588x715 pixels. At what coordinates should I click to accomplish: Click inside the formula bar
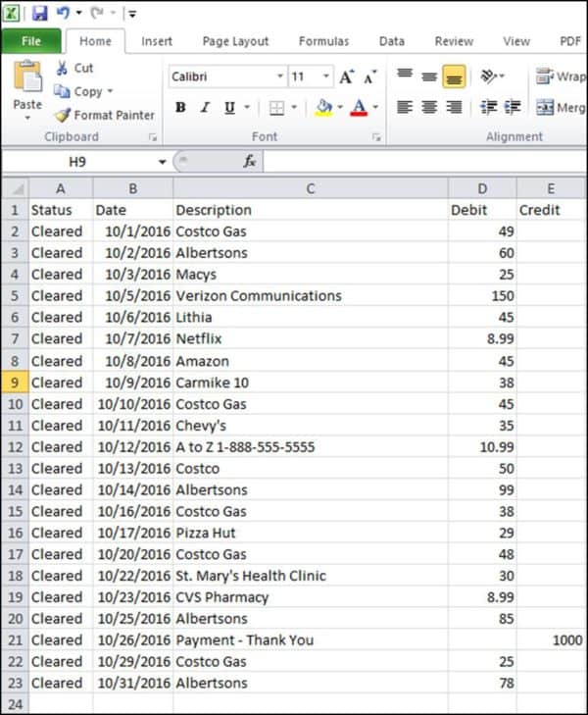pyautogui.click(x=425, y=162)
